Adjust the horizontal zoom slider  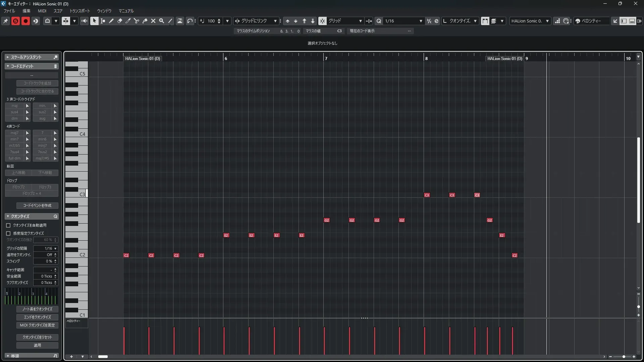[624, 357]
